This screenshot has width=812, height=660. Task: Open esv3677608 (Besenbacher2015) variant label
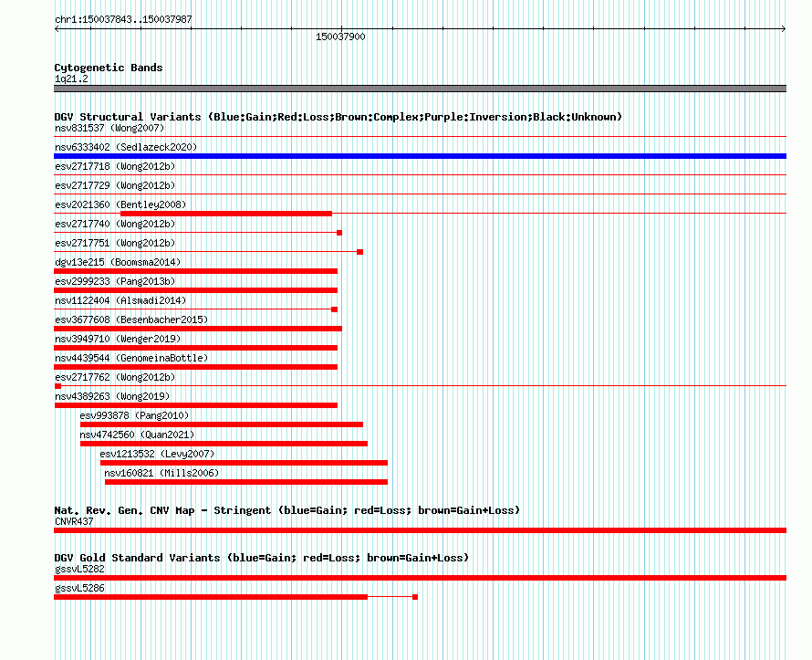131,320
